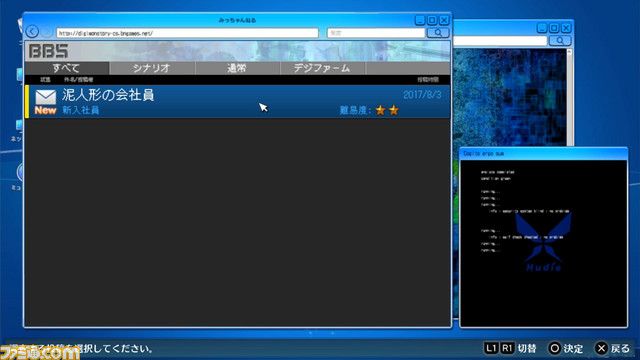Click the rear window's address field
The width and height of the screenshot is (640, 360).
[500, 41]
